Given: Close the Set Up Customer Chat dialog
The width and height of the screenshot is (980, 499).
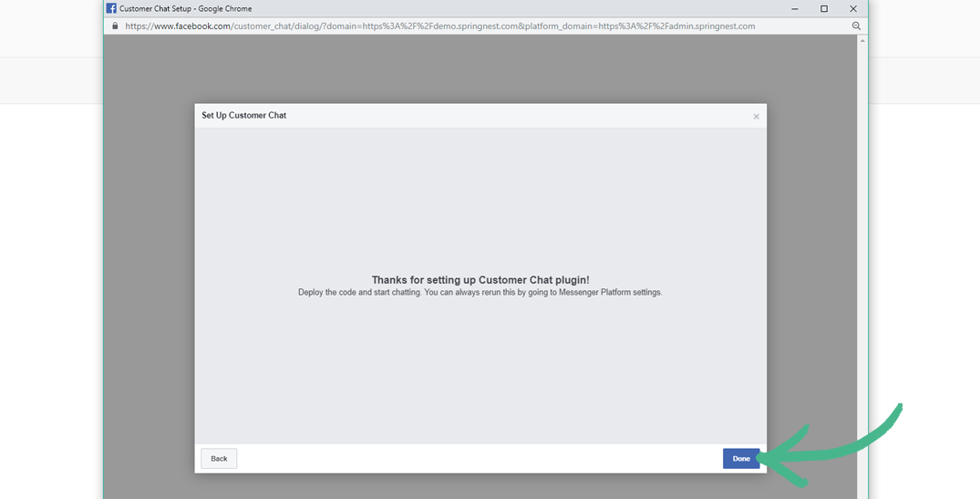Looking at the screenshot, I should click(756, 117).
